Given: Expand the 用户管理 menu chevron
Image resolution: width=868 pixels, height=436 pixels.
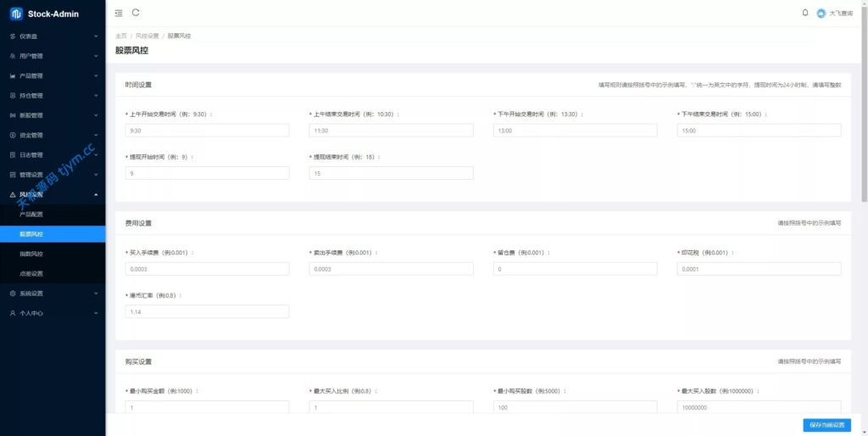Looking at the screenshot, I should (x=96, y=56).
